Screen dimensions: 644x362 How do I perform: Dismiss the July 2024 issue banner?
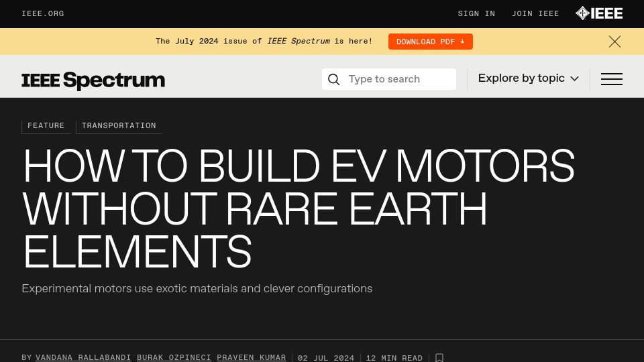coord(614,42)
